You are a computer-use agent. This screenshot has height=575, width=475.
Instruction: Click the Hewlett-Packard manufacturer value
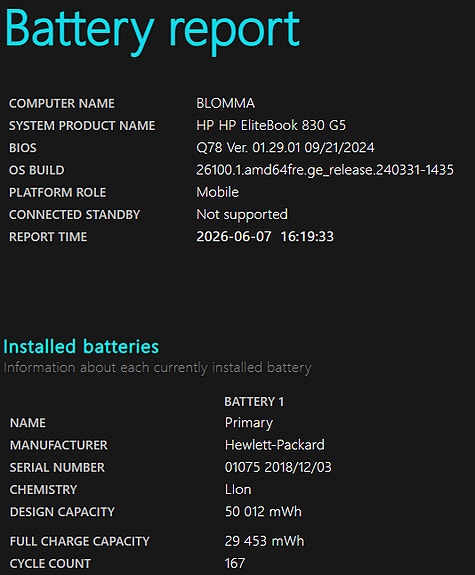275,445
